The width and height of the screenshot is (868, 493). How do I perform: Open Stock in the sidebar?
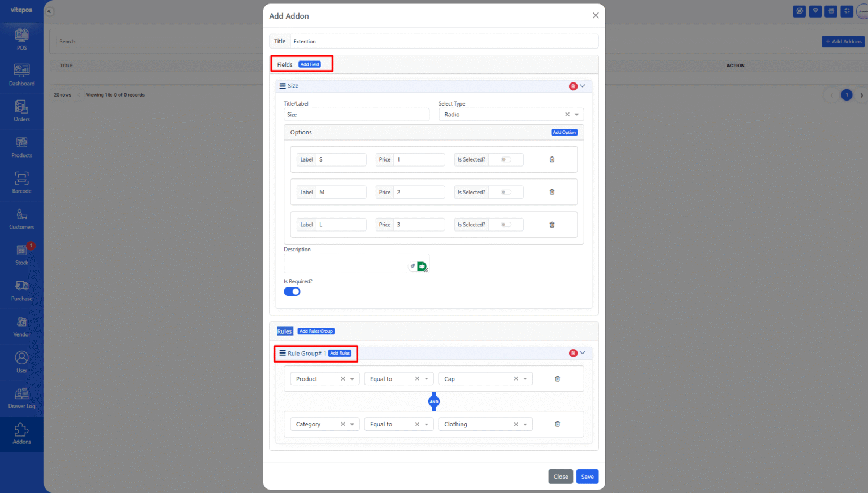click(x=21, y=254)
